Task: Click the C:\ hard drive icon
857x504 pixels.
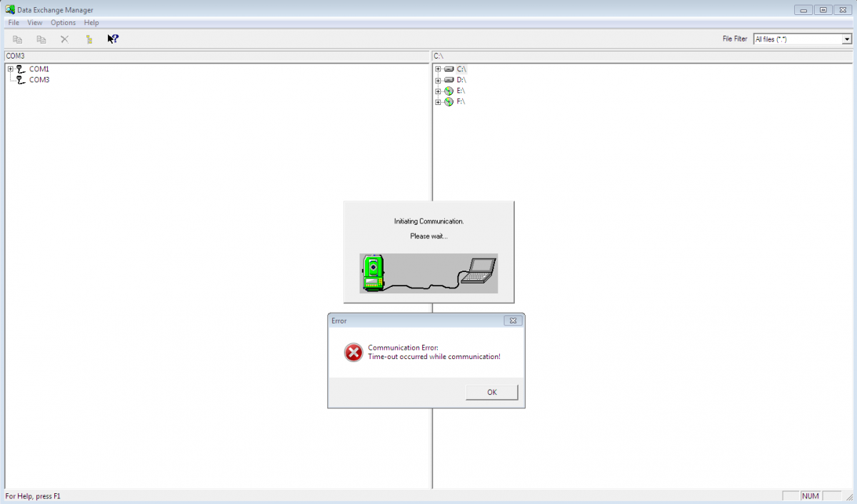Action: coord(448,69)
